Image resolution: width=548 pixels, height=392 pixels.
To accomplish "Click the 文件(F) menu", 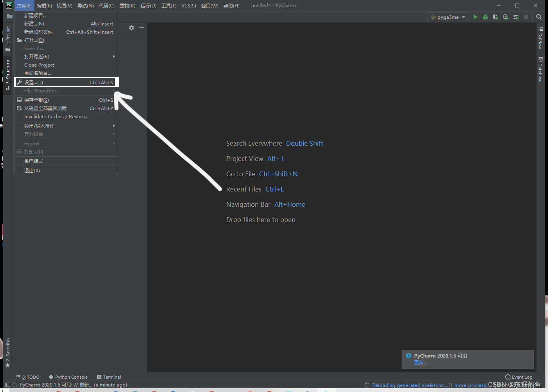I will tap(24, 5).
